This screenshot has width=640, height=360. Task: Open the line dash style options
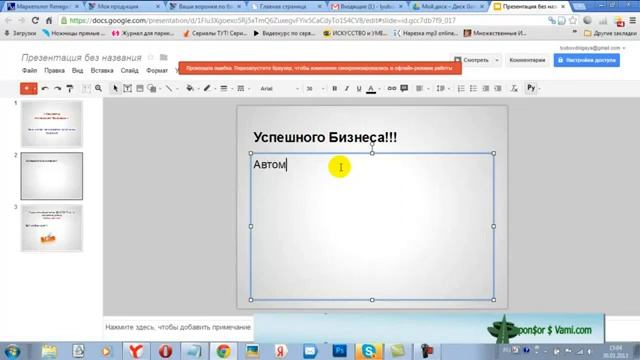coord(241,88)
